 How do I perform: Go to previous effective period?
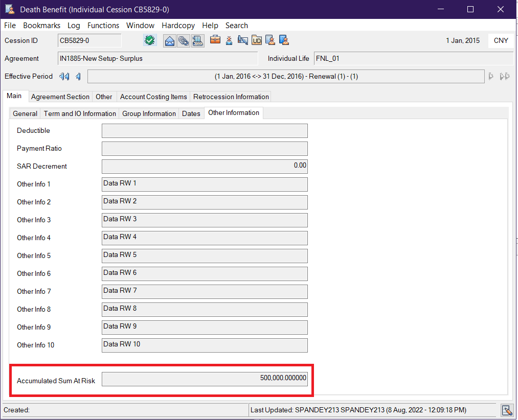78,76
